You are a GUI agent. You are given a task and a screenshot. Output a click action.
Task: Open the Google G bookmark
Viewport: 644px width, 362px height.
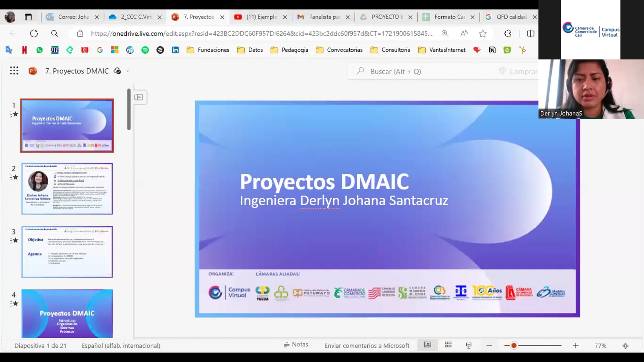click(100, 50)
